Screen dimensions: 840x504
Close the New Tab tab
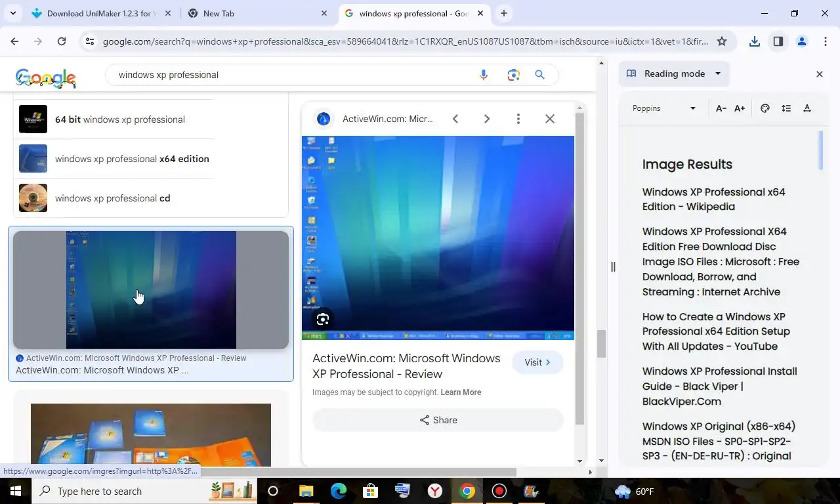[x=324, y=13]
